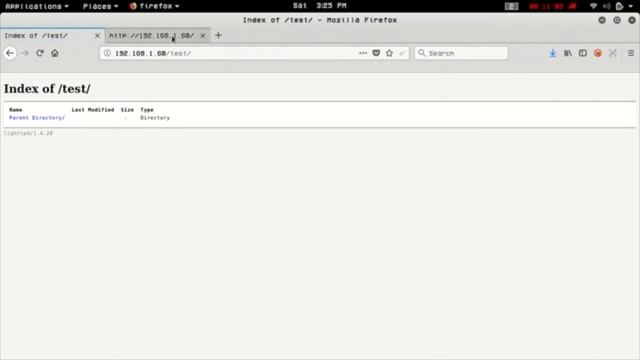This screenshot has width=640, height=360.
Task: Minimize the Firefox window
Action: pos(602,20)
